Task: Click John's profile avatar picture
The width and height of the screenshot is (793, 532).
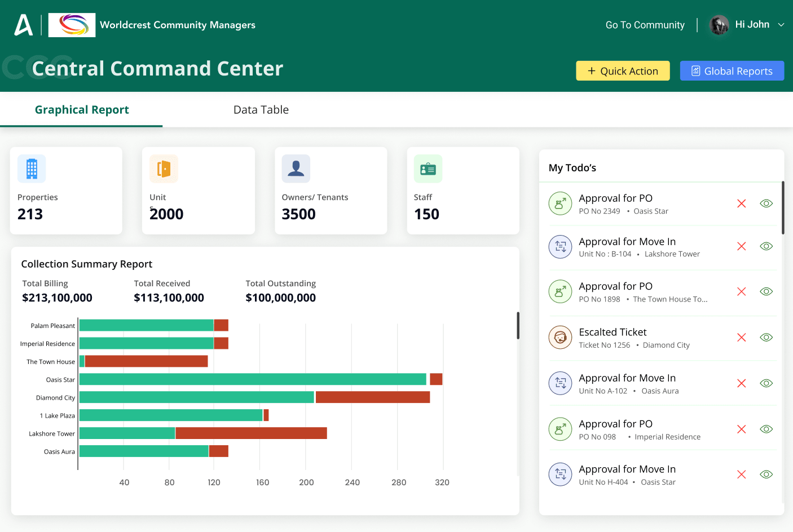Action: [719, 25]
